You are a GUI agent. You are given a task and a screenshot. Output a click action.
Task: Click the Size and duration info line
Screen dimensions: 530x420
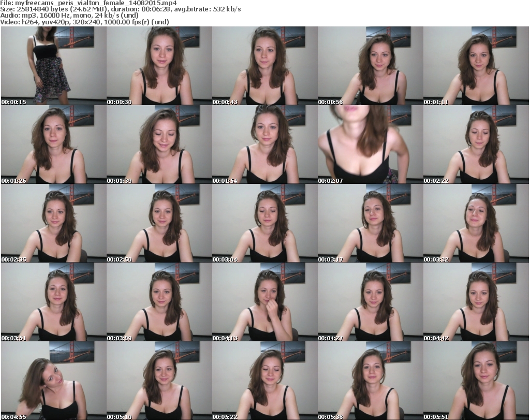pyautogui.click(x=120, y=9)
